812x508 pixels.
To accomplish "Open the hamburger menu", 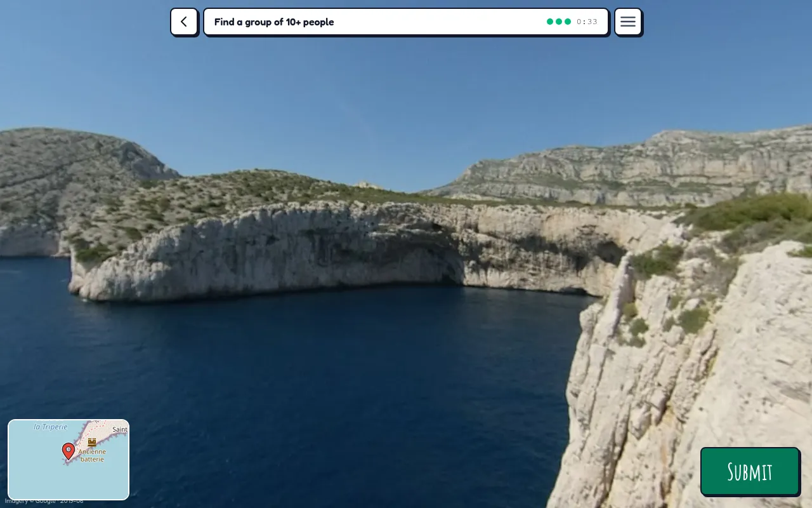I will (628, 22).
